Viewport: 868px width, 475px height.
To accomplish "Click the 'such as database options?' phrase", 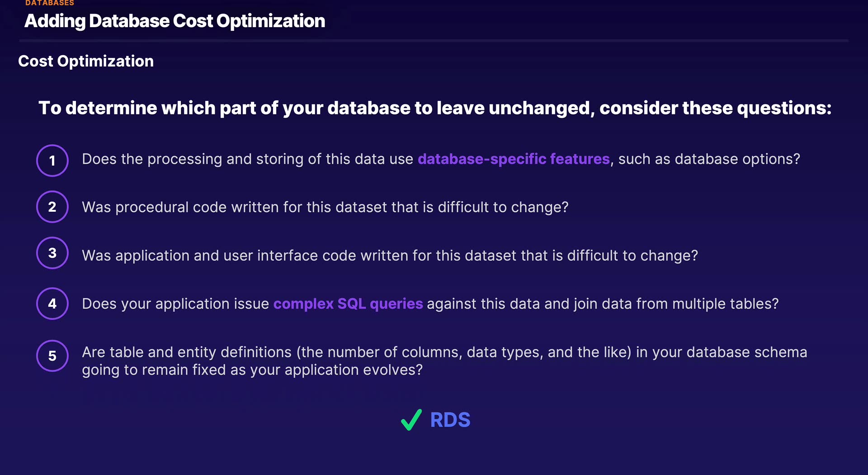I will (x=709, y=159).
